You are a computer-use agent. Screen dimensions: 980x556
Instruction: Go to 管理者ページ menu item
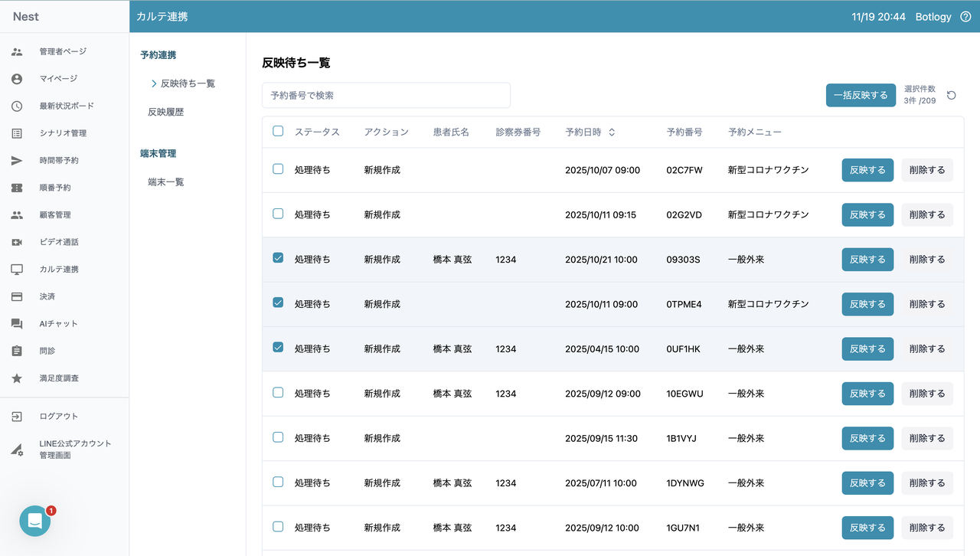(x=63, y=51)
